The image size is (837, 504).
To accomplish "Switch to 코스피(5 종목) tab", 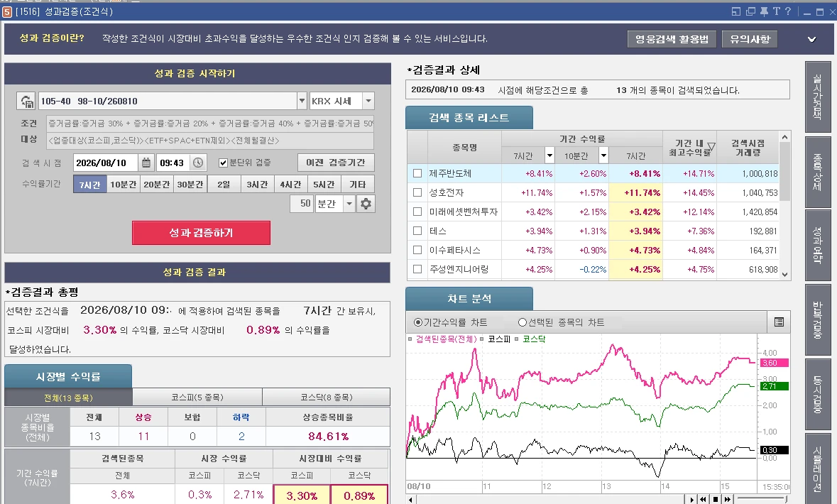I will (x=197, y=398).
